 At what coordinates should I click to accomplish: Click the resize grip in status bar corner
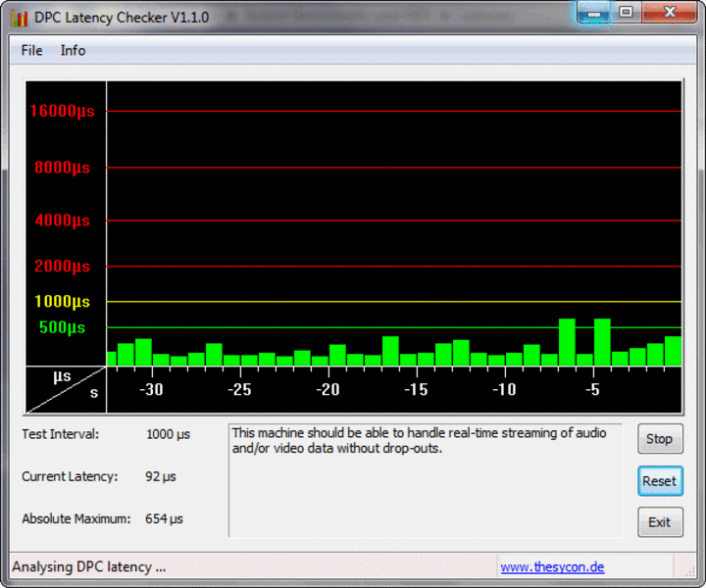click(689, 571)
